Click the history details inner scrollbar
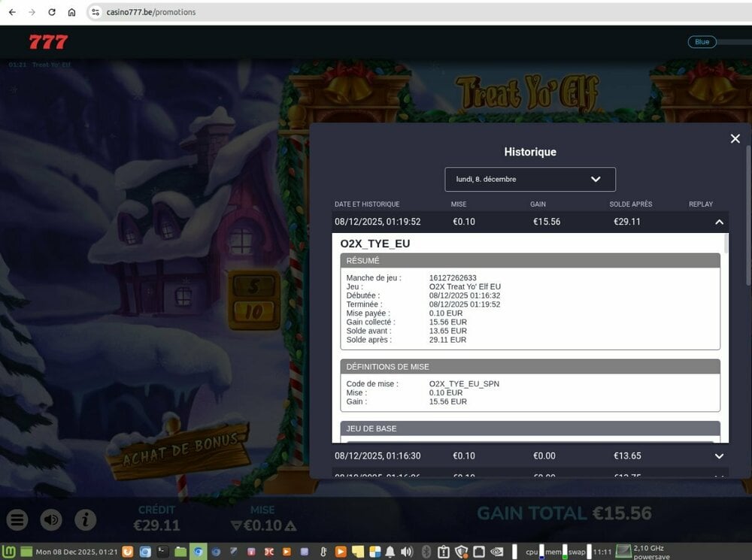The image size is (752, 560). 726,244
